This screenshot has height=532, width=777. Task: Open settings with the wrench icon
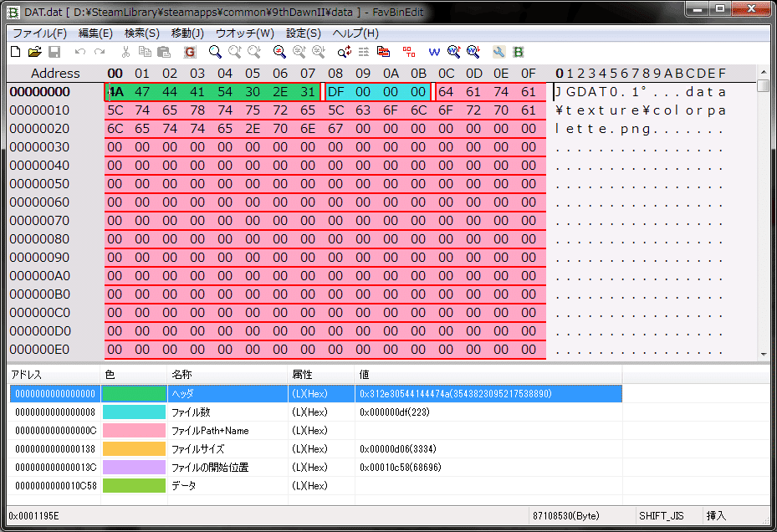pos(499,52)
